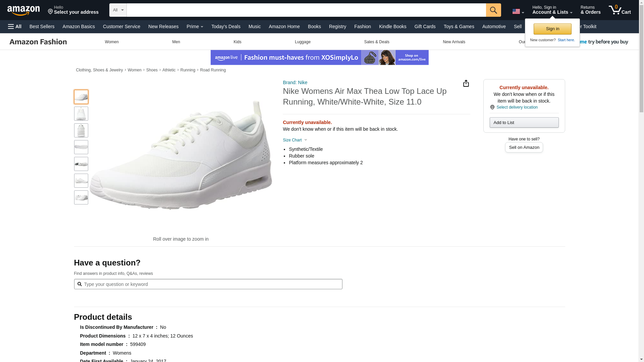Click the Select your address location icon
The width and height of the screenshot is (644, 362).
[x=50, y=12]
